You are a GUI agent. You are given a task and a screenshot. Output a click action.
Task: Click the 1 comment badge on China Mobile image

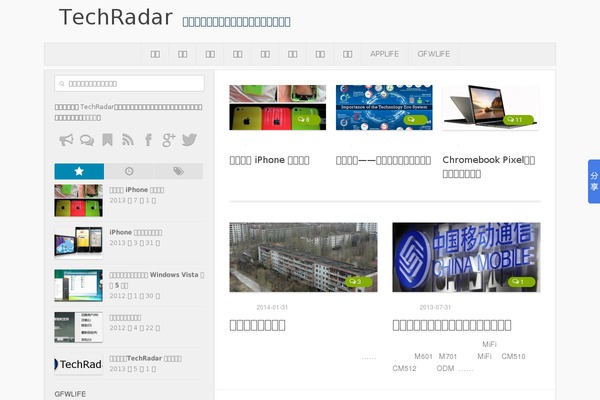click(521, 282)
